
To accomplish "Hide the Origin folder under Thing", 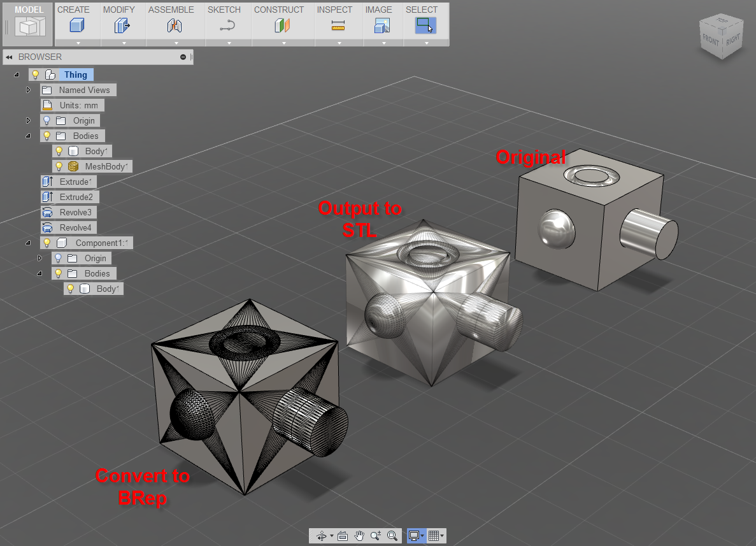I will [x=45, y=120].
